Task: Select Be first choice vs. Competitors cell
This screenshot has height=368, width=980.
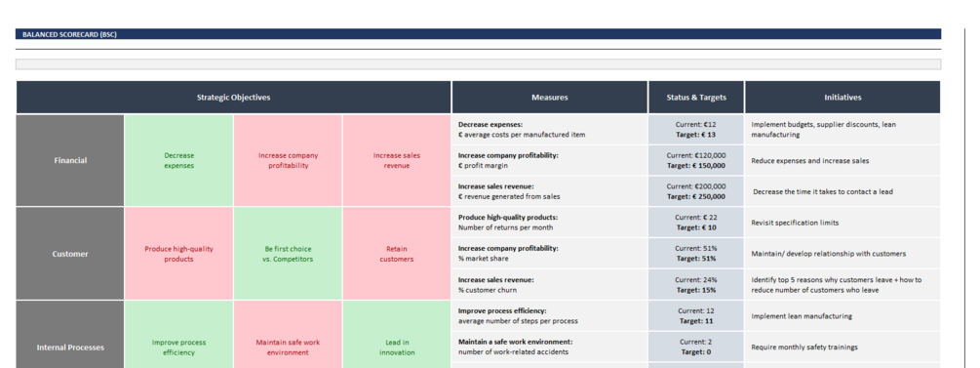Action: [x=288, y=254]
